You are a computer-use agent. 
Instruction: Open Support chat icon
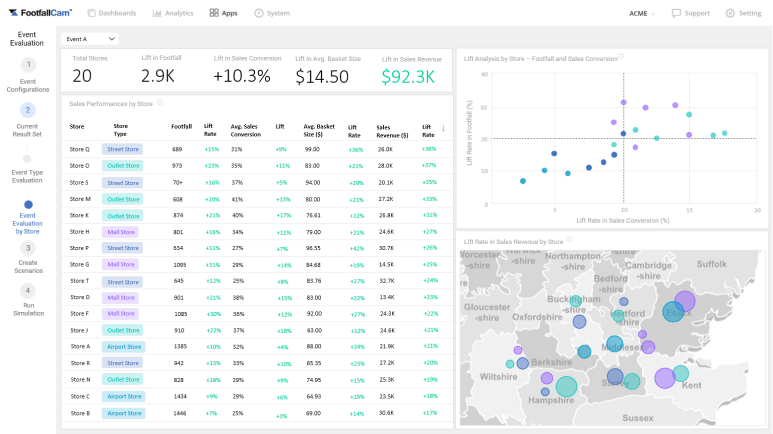tap(677, 13)
